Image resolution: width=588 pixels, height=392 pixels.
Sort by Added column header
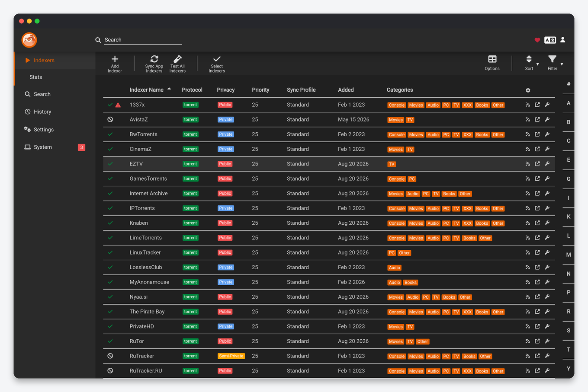coord(346,90)
